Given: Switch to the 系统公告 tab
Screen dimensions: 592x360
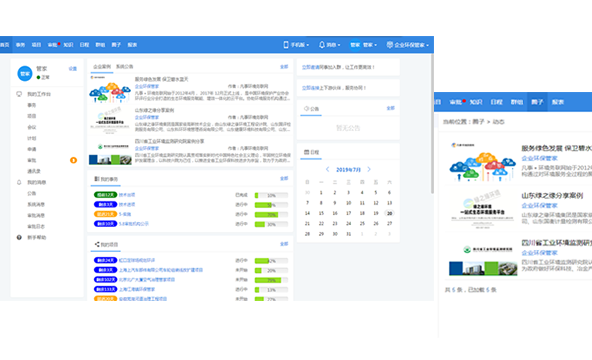Looking at the screenshot, I should 125,66.
